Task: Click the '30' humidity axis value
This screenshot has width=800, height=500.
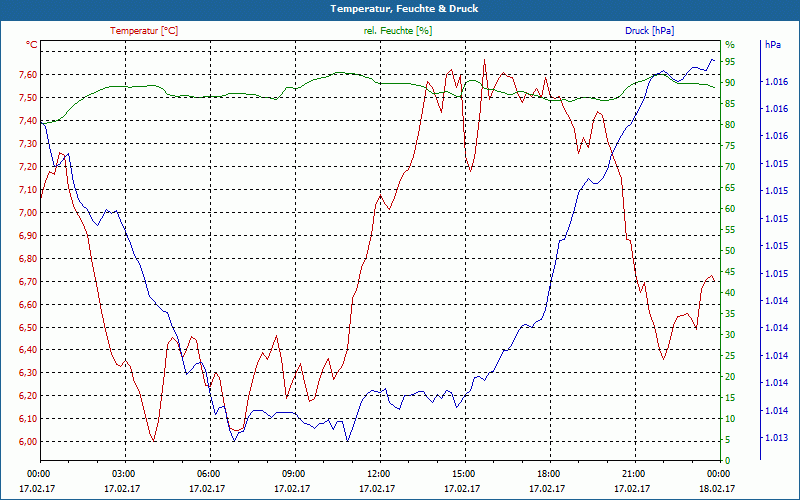Action: [730, 335]
